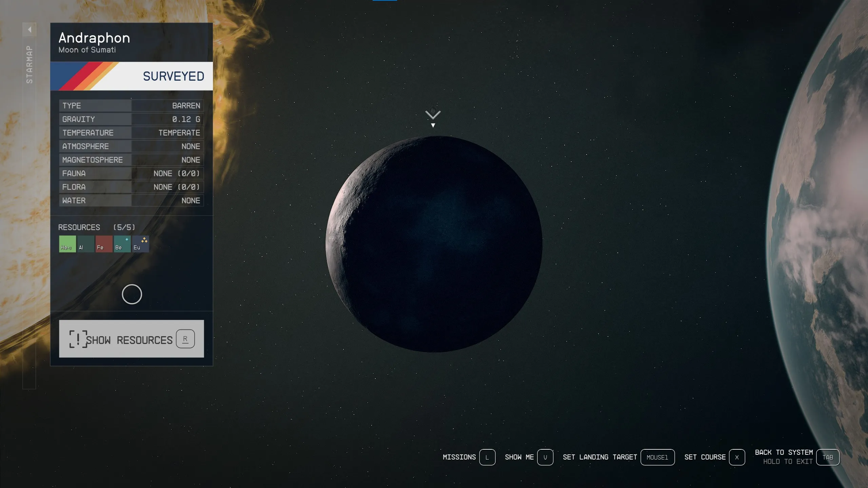Click Back to System label
Image resolution: width=868 pixels, height=488 pixels.
pos(784,452)
